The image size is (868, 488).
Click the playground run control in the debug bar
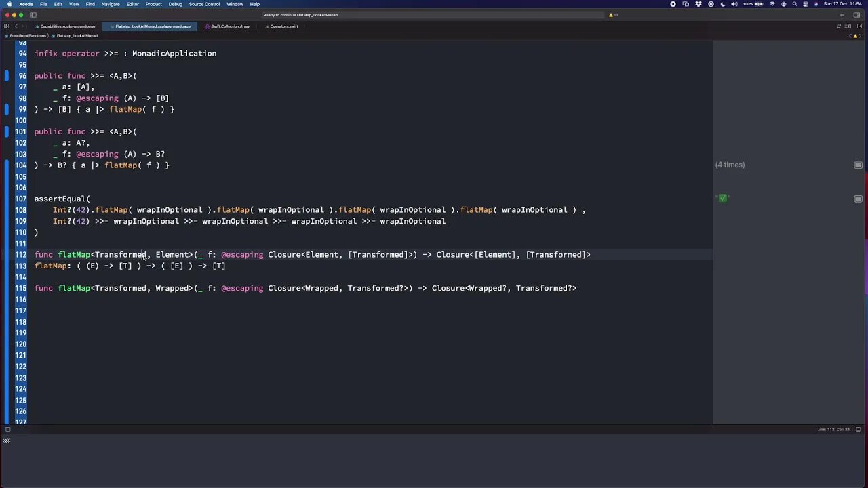click(x=6, y=441)
